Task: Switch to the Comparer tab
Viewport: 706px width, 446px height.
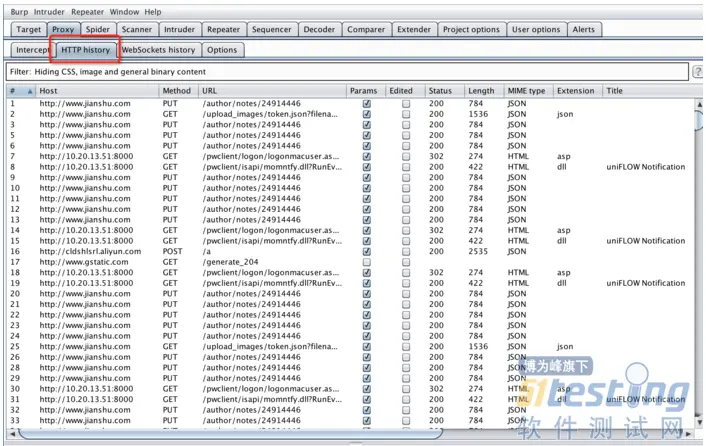Action: [366, 29]
